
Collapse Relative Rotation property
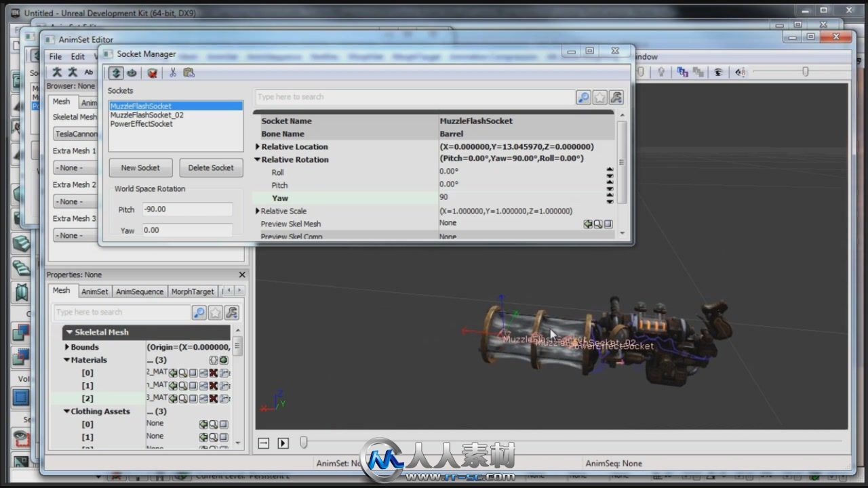258,160
